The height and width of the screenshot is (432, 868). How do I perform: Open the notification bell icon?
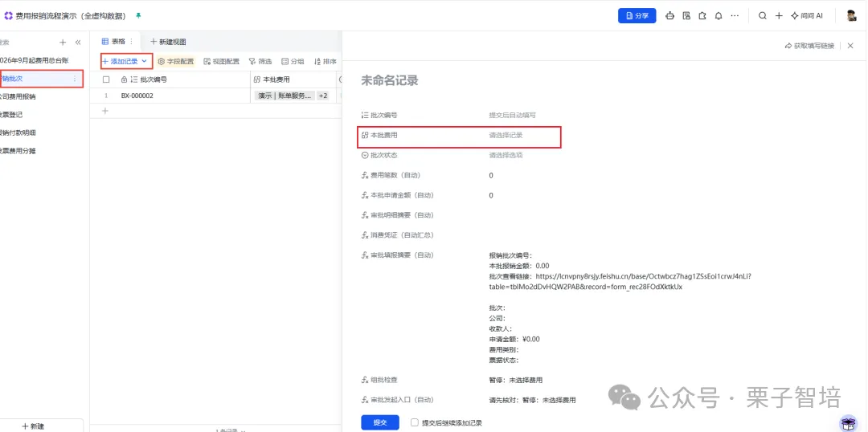click(719, 15)
